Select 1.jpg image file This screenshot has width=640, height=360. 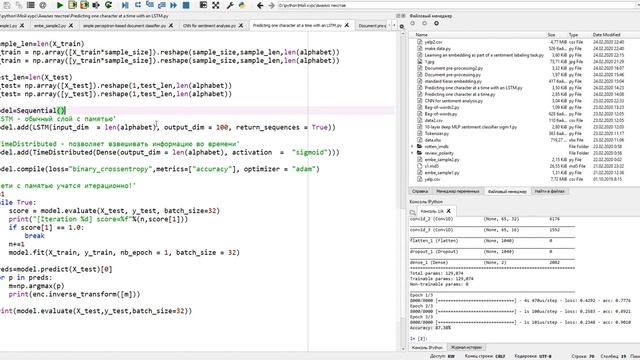pos(429,62)
